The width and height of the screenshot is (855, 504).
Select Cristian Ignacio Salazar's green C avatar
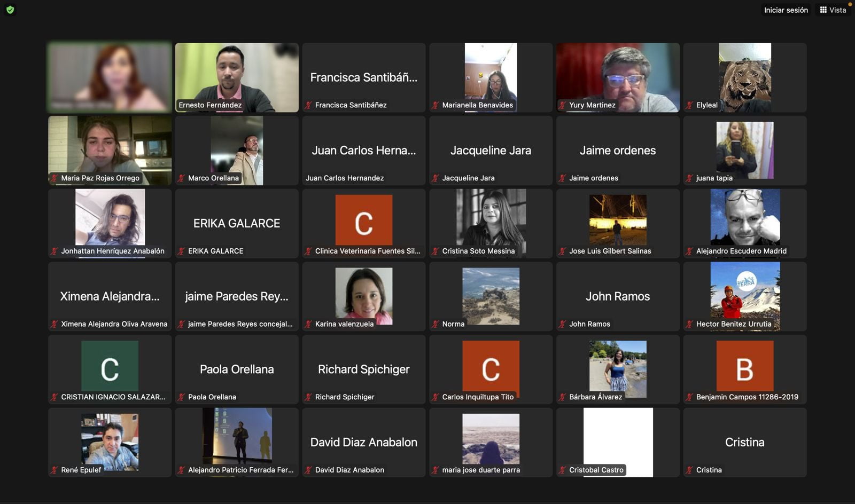tap(110, 366)
